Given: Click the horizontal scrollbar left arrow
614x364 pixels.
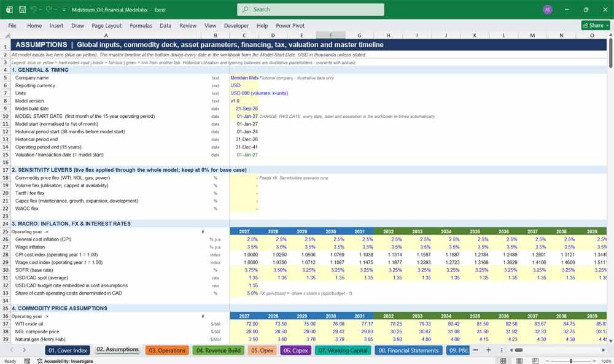Looking at the screenshot, I should [511, 350].
